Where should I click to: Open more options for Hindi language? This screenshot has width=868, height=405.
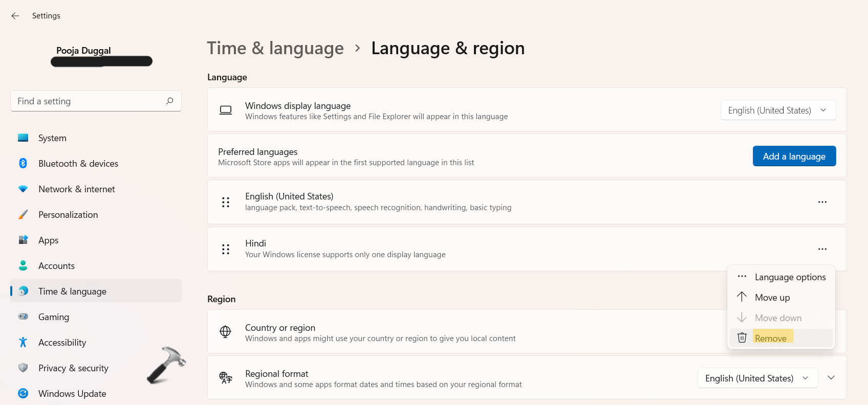(x=822, y=249)
